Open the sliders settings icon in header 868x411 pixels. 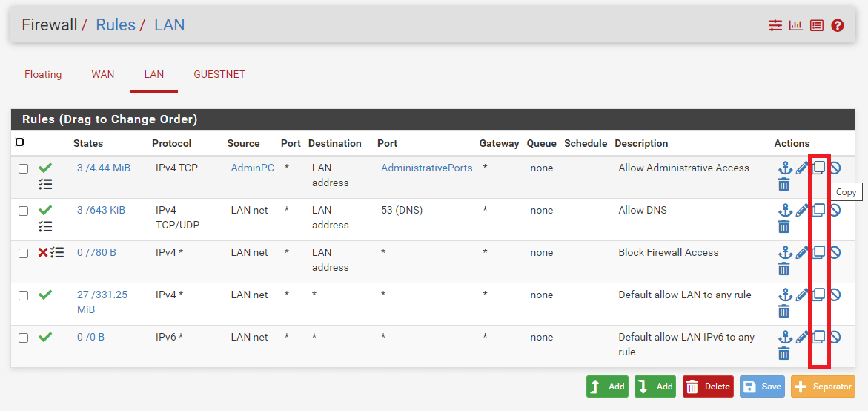775,26
